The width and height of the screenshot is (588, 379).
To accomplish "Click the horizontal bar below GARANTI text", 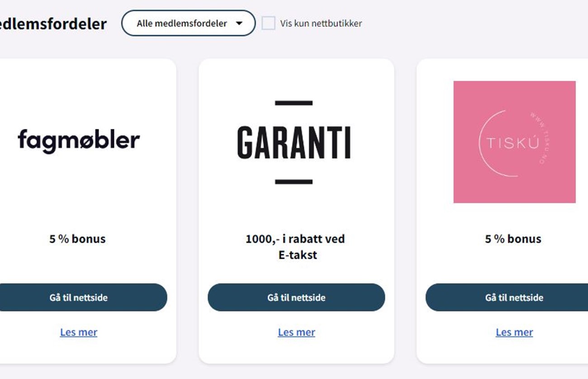I will coord(294,182).
